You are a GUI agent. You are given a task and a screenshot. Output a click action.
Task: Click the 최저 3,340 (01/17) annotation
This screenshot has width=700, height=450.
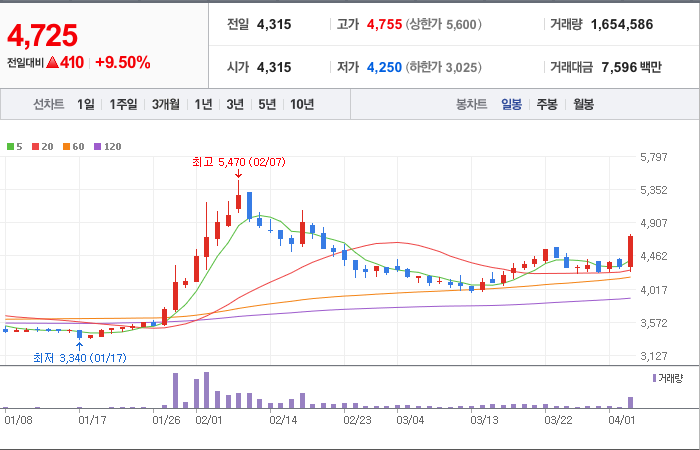[80, 358]
